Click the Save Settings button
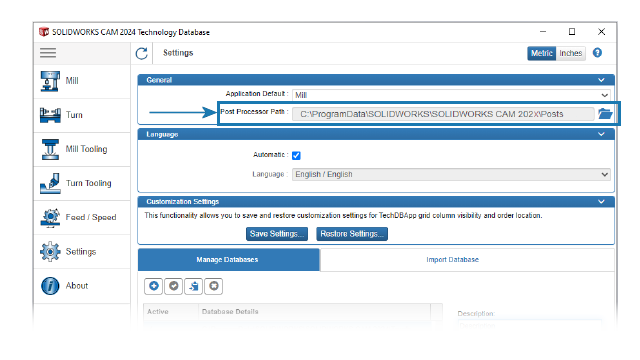 pos(277,234)
